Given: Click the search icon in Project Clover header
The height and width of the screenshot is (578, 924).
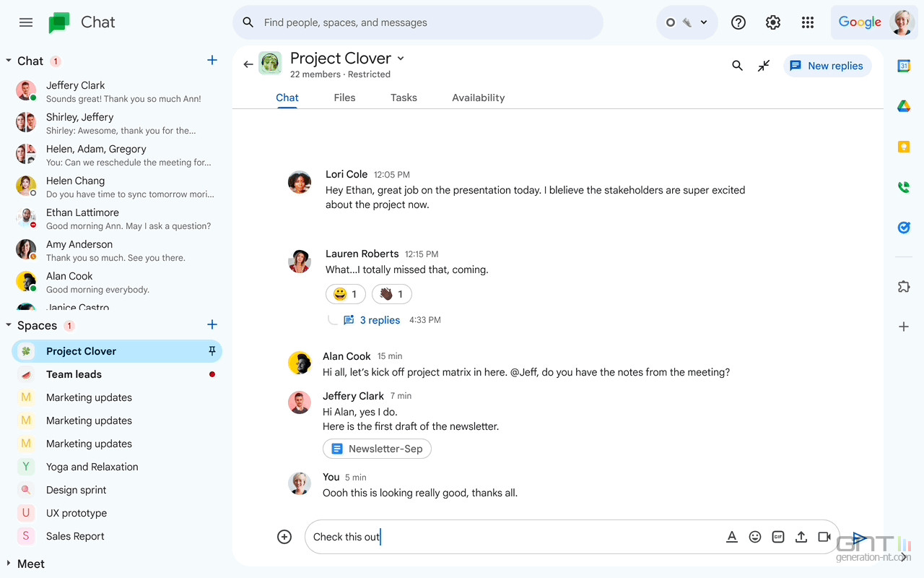Looking at the screenshot, I should pyautogui.click(x=737, y=65).
